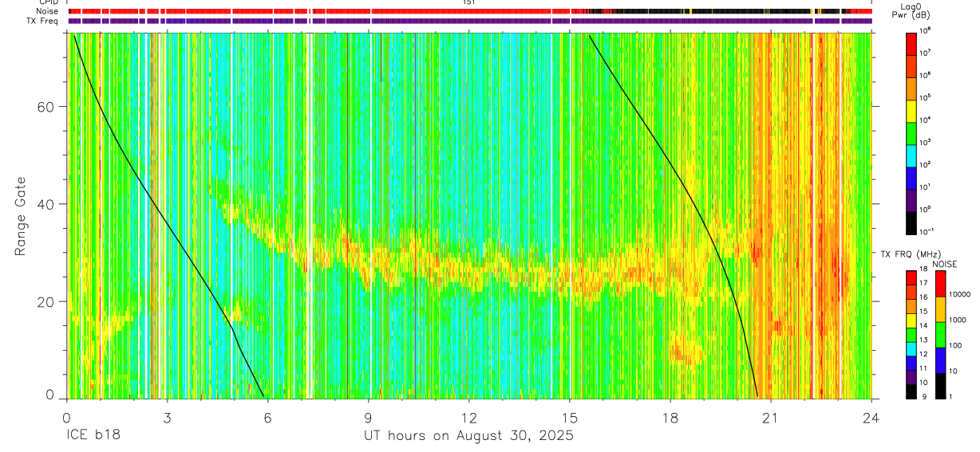Viewport: 980px width, 452px height.
Task: Pick the orange segment in Lag0 Pwr colorbar
Action: pos(911,88)
